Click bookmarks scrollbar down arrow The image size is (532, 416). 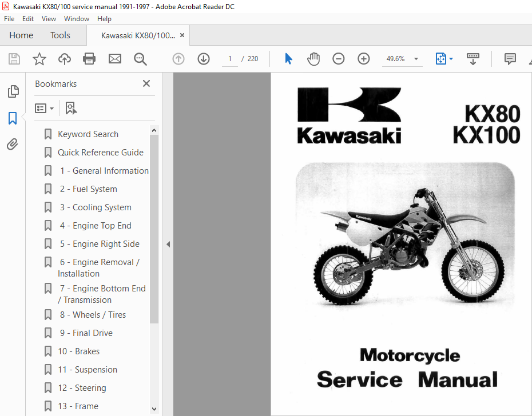(x=154, y=409)
